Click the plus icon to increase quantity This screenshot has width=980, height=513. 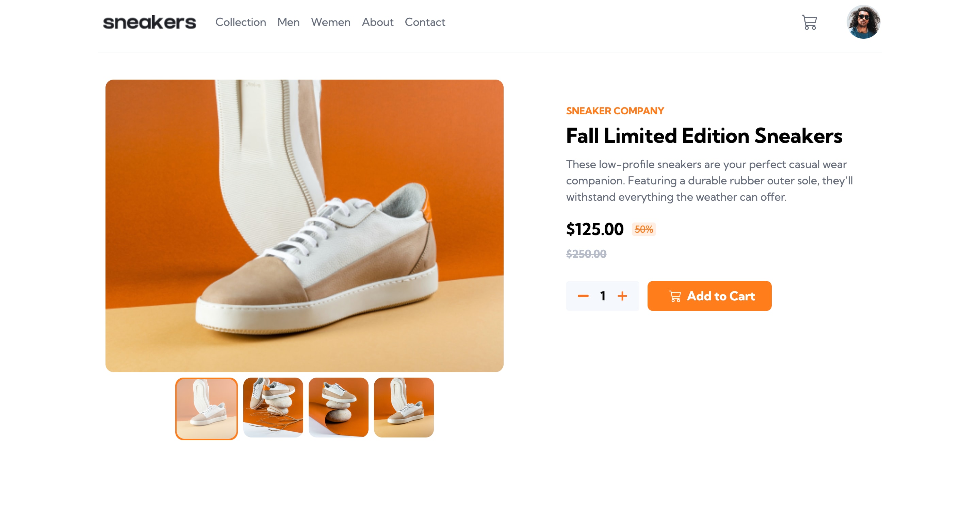coord(623,296)
